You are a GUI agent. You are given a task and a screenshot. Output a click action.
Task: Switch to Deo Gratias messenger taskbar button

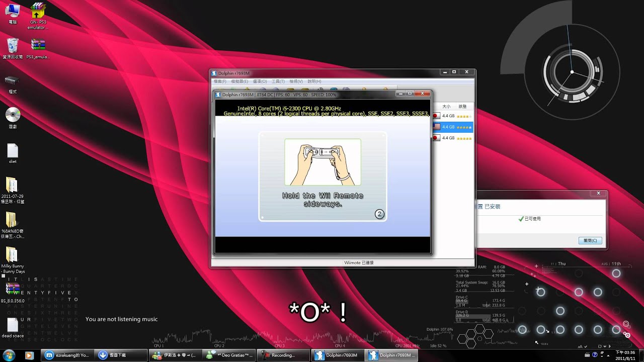click(228, 355)
